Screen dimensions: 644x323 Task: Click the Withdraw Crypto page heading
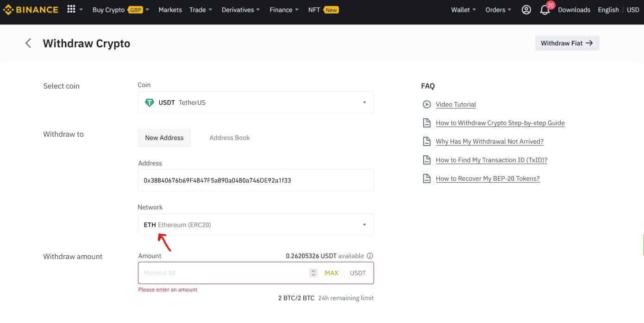pos(87,43)
